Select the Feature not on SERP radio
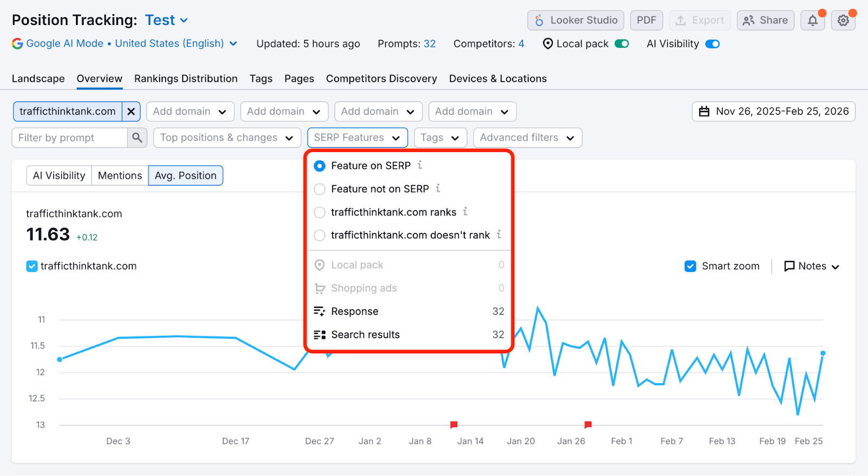This screenshot has width=868, height=476. pos(320,189)
